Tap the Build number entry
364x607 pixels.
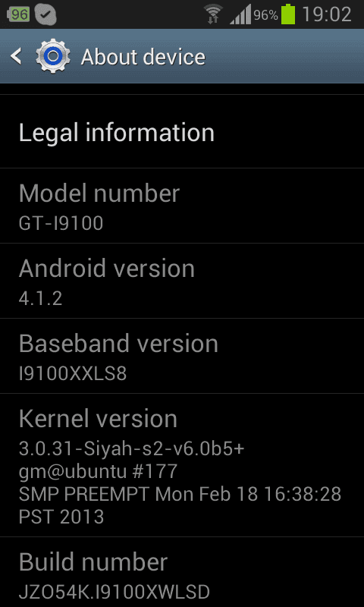pyautogui.click(x=182, y=572)
